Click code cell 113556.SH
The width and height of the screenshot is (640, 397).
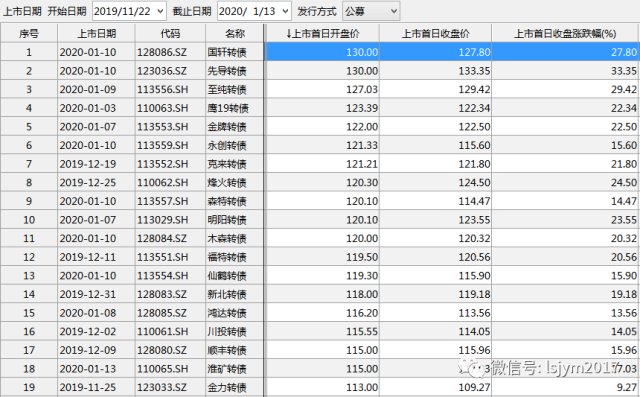tap(170, 89)
